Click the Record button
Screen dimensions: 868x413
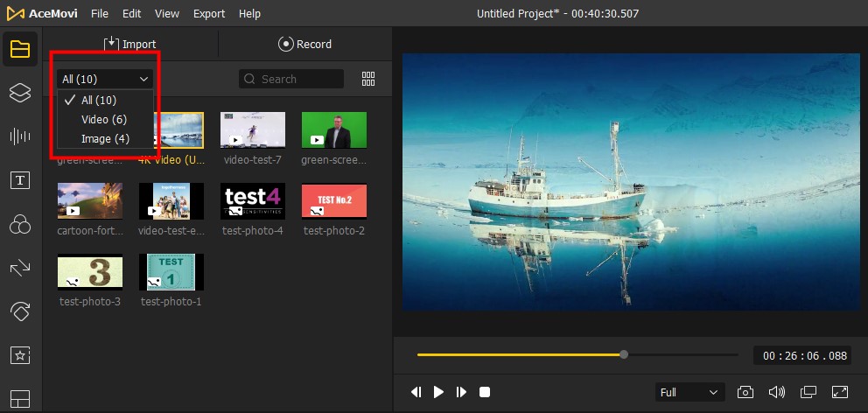click(305, 44)
